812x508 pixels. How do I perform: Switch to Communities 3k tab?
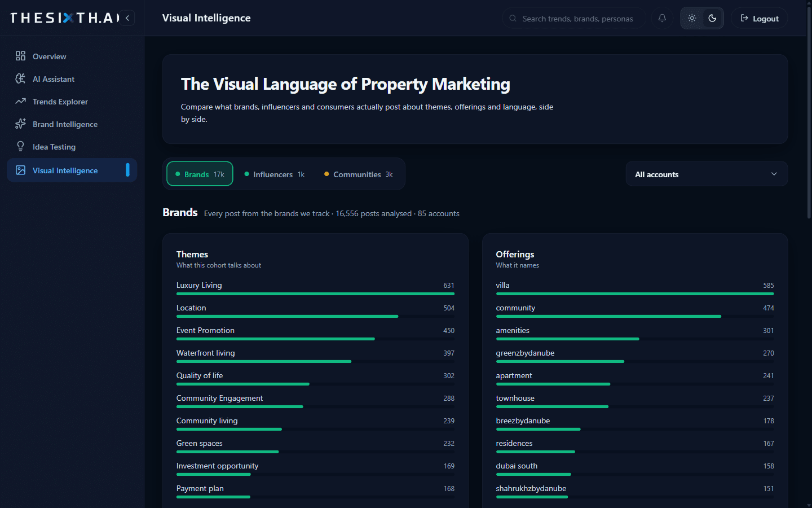(358, 174)
